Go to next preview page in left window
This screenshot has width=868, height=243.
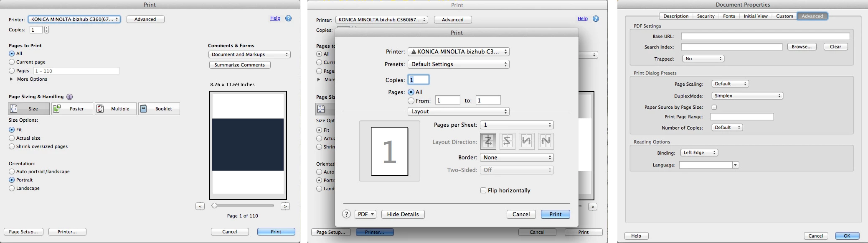(x=285, y=206)
